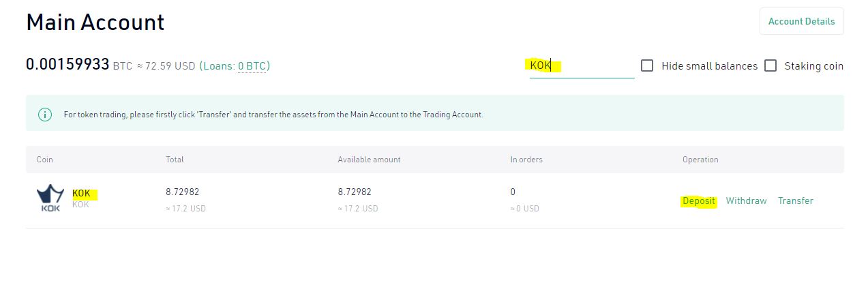This screenshot has width=868, height=281.
Task: Click the KOK crown logo icon
Action: (50, 198)
